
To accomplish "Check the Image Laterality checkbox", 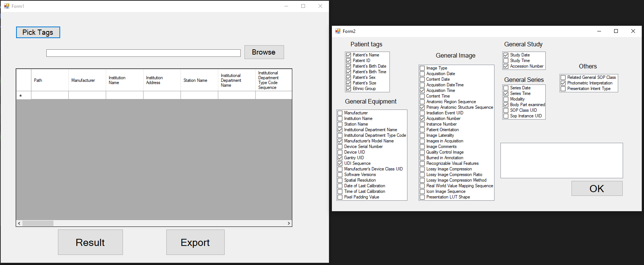I will (422, 135).
